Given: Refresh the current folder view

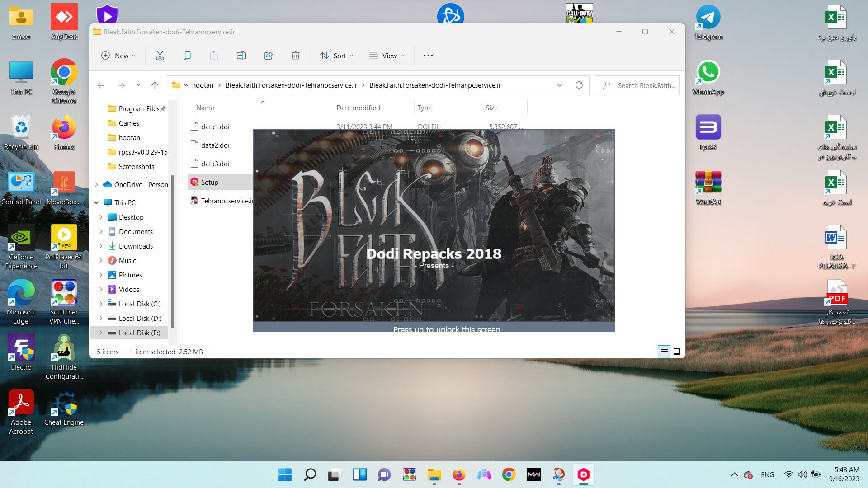Looking at the screenshot, I should point(579,85).
